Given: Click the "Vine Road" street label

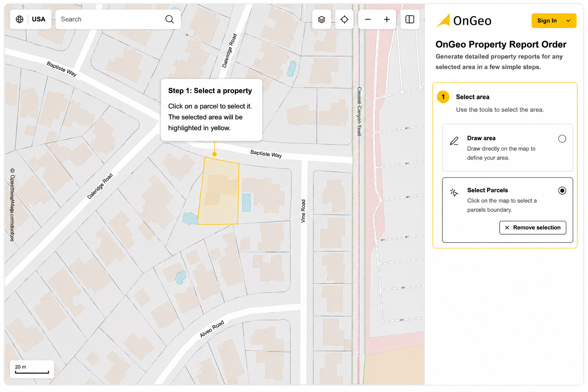Looking at the screenshot, I should [x=303, y=211].
